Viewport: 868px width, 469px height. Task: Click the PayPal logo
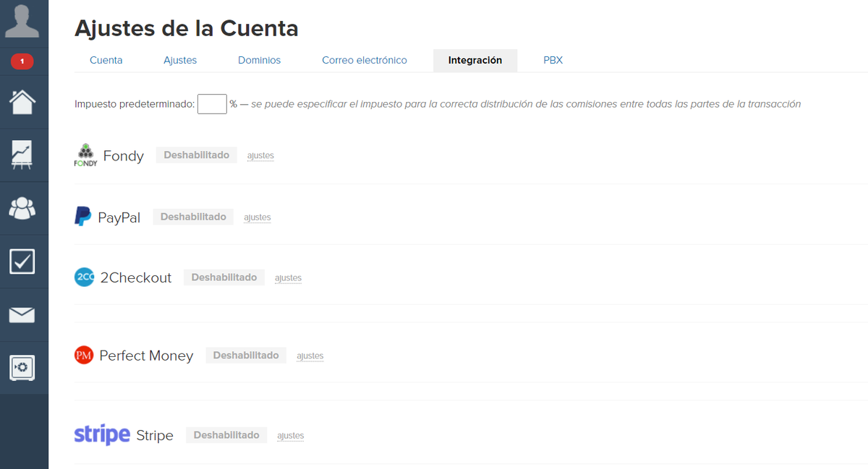click(x=83, y=216)
